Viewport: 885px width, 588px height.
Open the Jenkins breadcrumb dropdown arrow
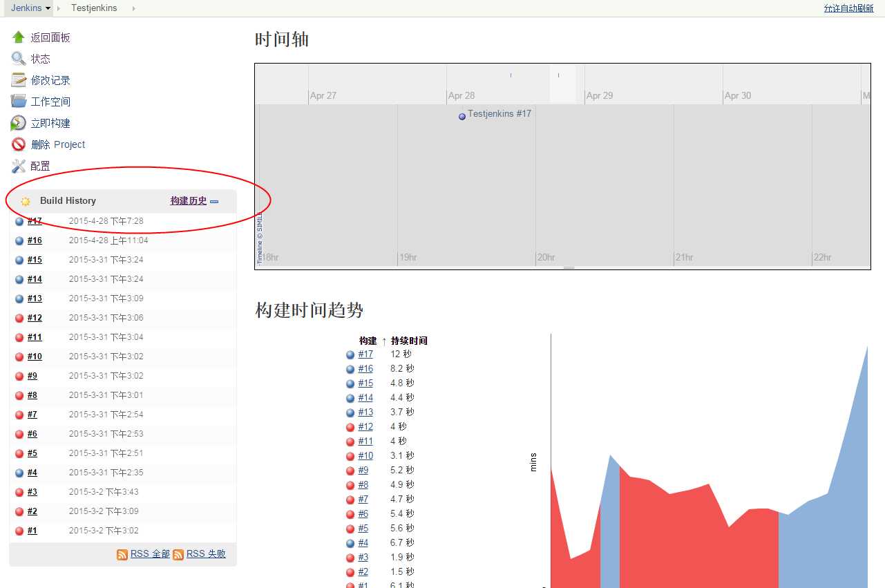[x=48, y=8]
